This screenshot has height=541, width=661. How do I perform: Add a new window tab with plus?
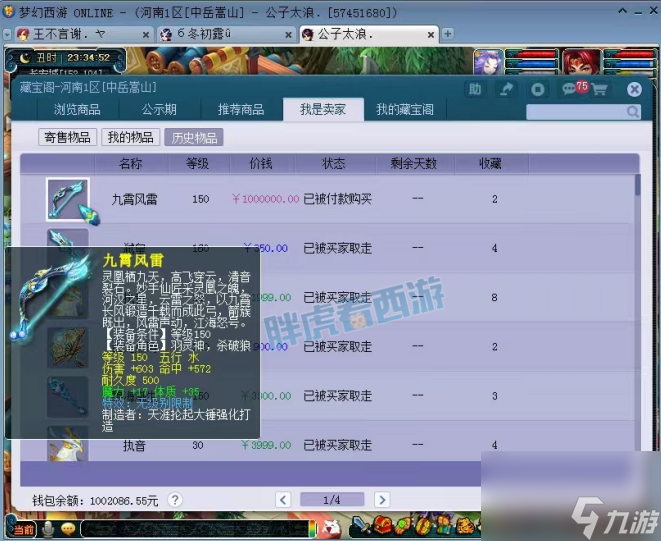447,33
